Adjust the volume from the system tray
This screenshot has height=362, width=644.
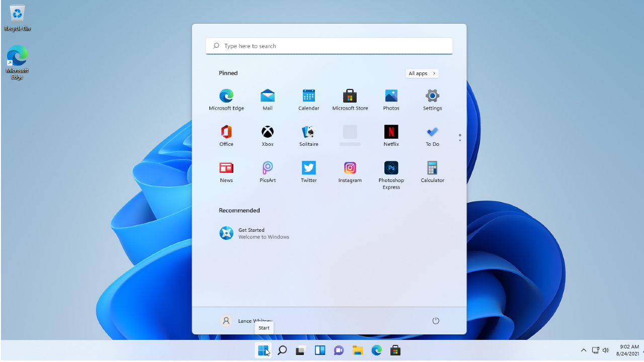coord(606,350)
